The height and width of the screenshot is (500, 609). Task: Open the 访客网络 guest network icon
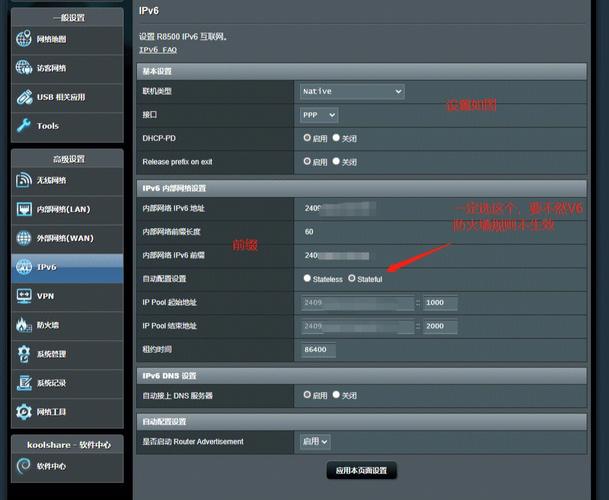(24, 68)
